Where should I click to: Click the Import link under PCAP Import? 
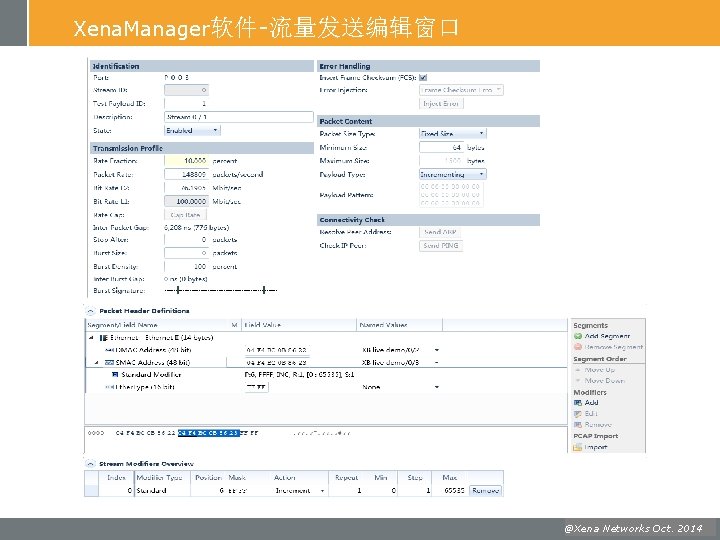pyautogui.click(x=596, y=447)
